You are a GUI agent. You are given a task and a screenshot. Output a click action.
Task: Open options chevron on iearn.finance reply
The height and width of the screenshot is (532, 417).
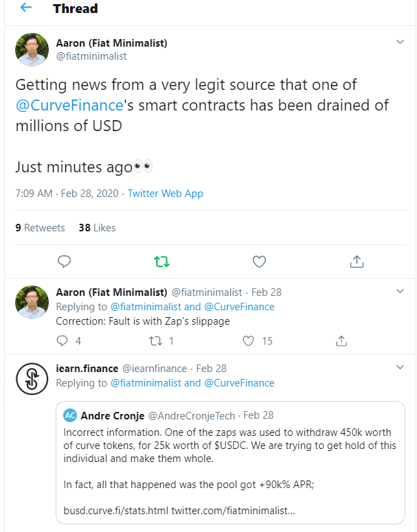(400, 369)
